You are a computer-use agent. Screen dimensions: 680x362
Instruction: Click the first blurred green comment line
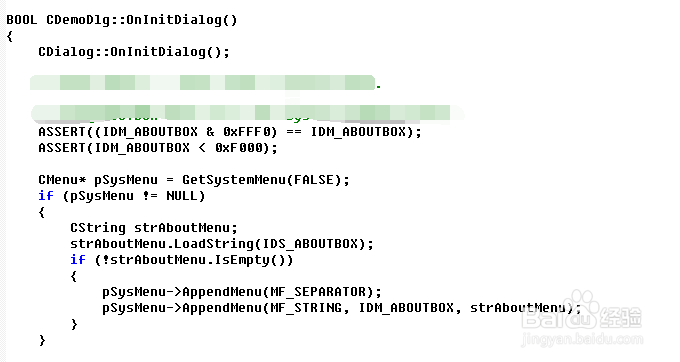(x=205, y=82)
